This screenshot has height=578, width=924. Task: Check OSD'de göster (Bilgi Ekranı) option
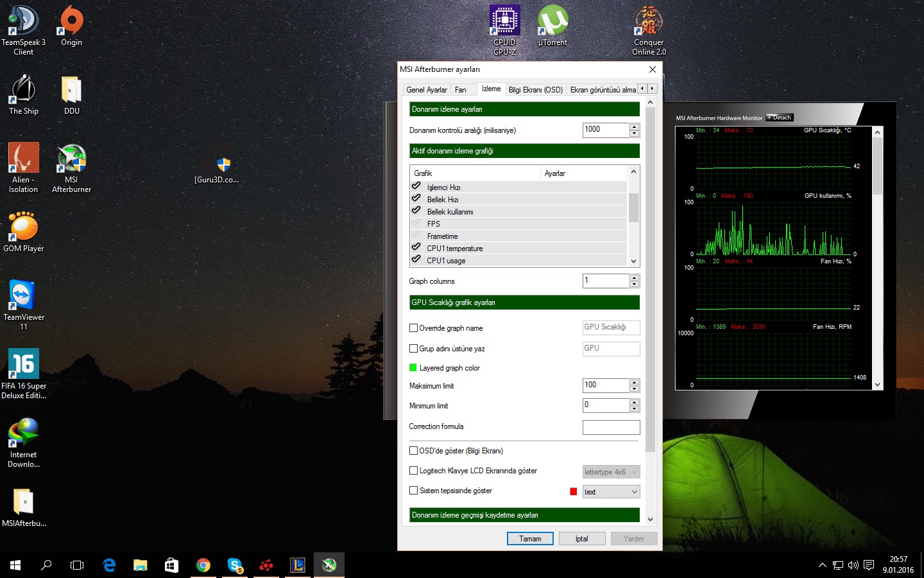pyautogui.click(x=414, y=451)
